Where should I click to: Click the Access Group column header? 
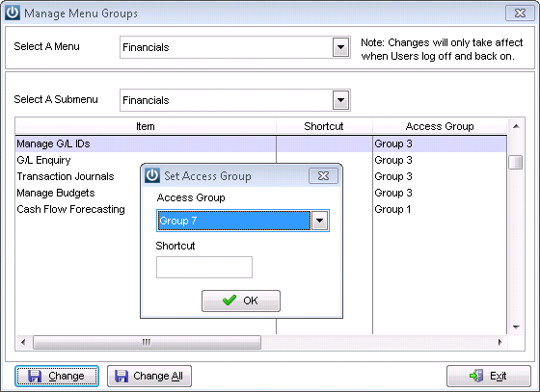click(x=440, y=126)
